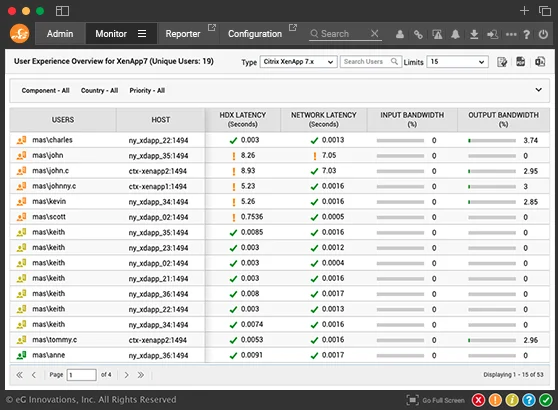Open the Admin tab
The image size is (558, 410).
pos(60,34)
